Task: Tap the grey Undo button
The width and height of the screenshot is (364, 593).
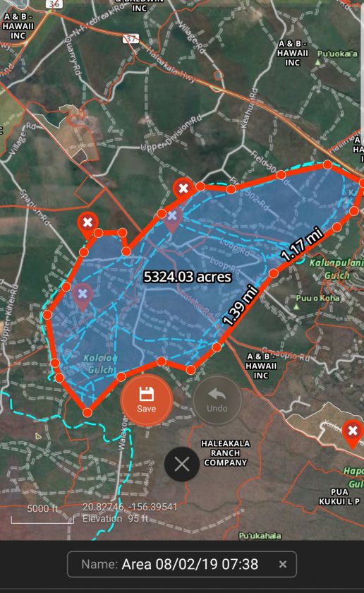Action: click(x=217, y=400)
